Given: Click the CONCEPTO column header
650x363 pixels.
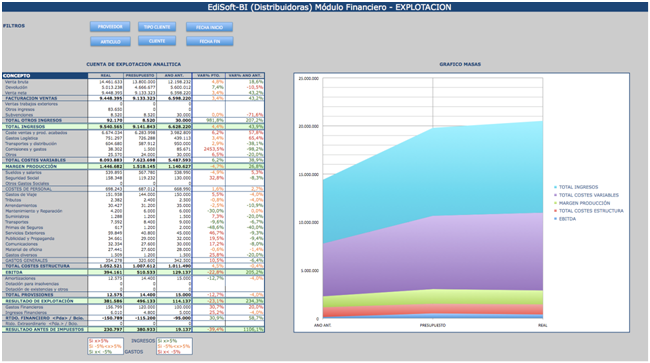Looking at the screenshot, I should point(45,76).
